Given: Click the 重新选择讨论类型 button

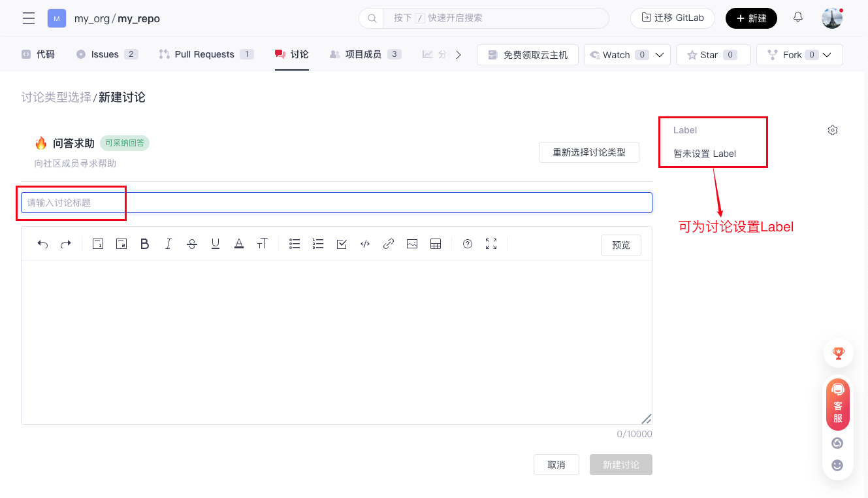Looking at the screenshot, I should (x=589, y=152).
